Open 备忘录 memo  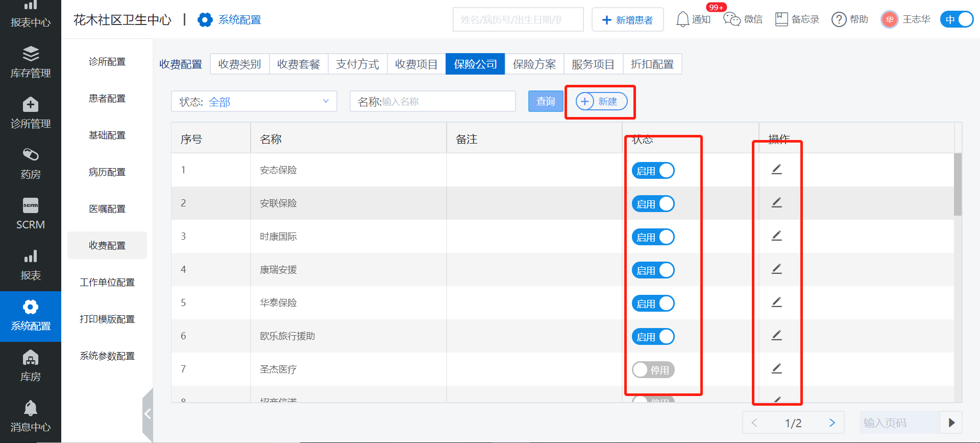(x=797, y=19)
